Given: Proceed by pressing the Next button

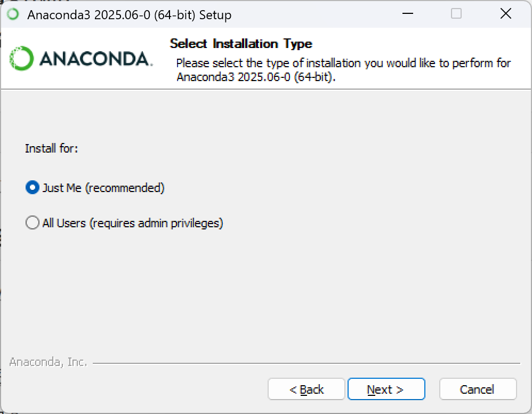Looking at the screenshot, I should [x=386, y=389].
